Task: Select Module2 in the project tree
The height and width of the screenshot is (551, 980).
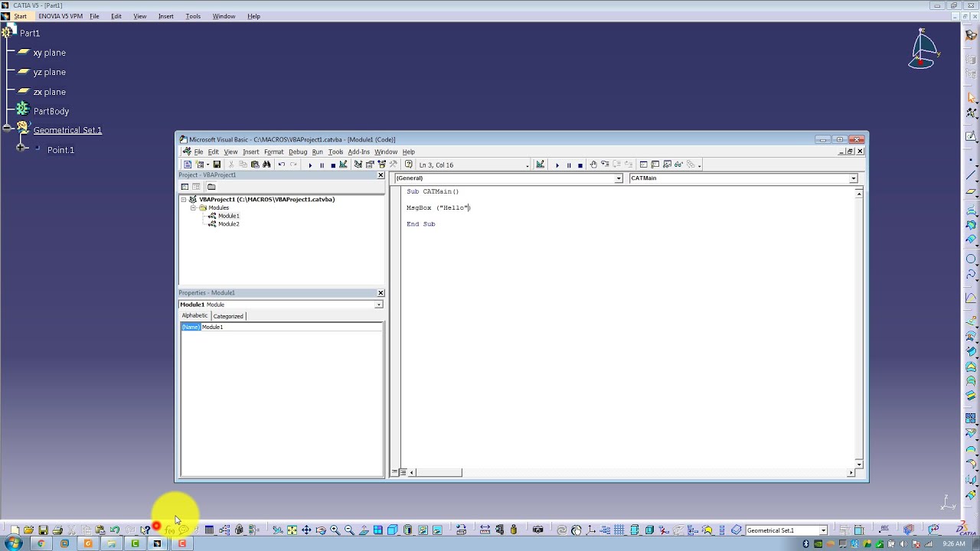Action: pyautogui.click(x=228, y=224)
